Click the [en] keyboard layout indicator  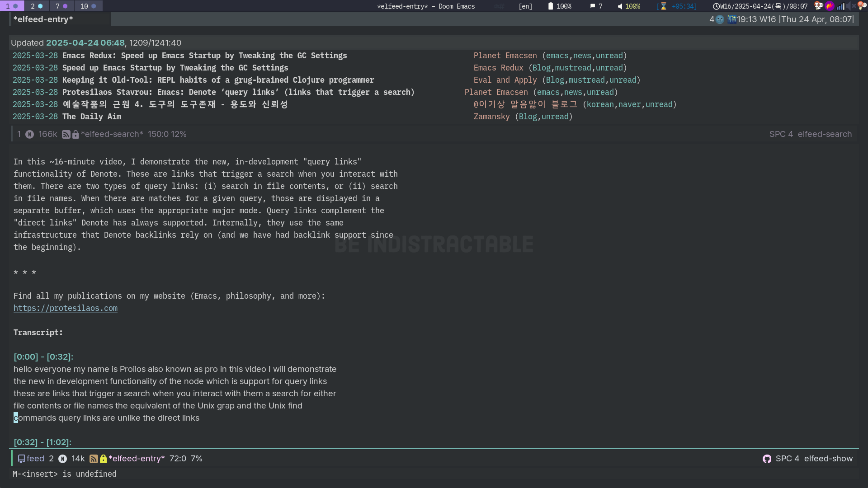[x=525, y=6]
